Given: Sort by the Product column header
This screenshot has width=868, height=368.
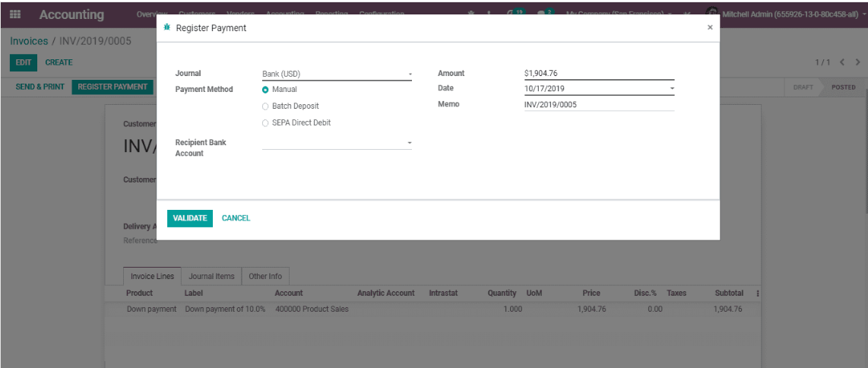Looking at the screenshot, I should (x=140, y=293).
